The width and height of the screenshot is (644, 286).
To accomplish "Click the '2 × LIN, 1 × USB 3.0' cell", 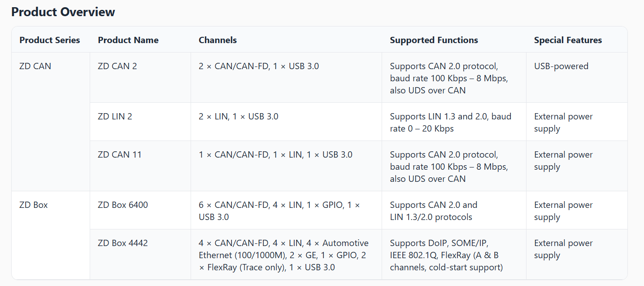I will [239, 116].
